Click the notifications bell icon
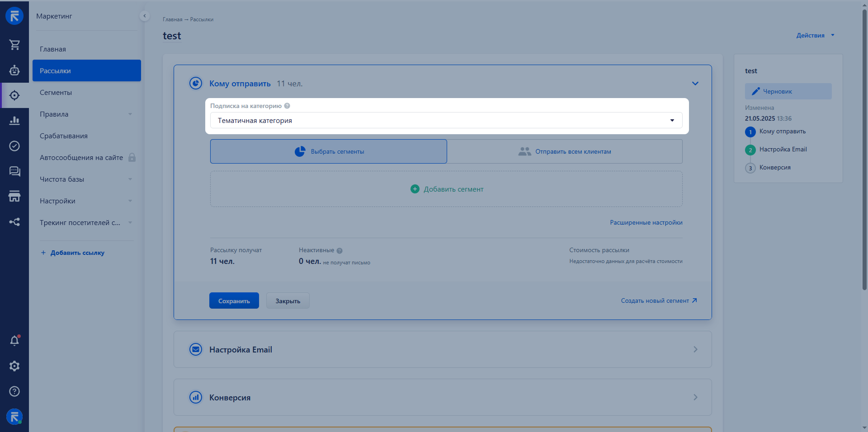 tap(14, 341)
